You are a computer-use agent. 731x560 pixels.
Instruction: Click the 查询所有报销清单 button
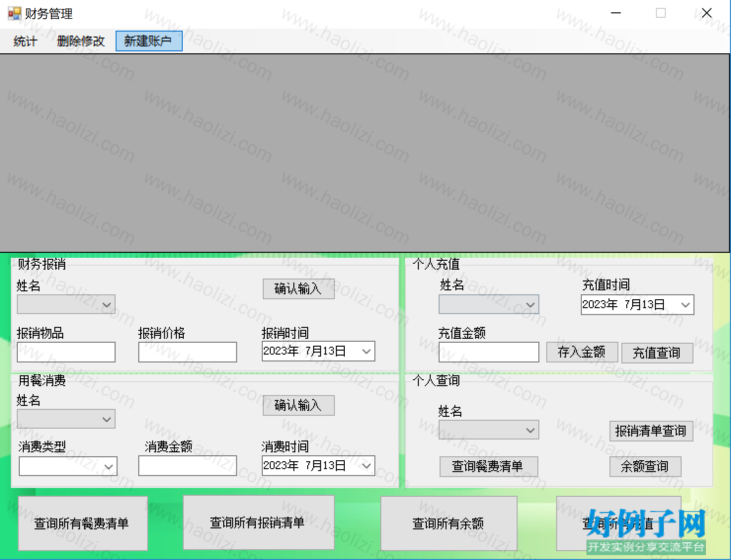(x=258, y=522)
